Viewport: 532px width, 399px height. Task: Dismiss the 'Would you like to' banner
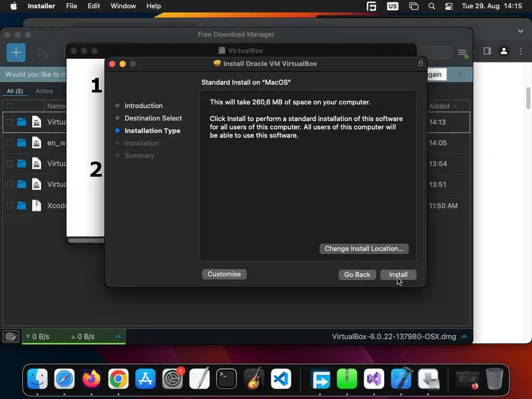pyautogui.click(x=460, y=74)
